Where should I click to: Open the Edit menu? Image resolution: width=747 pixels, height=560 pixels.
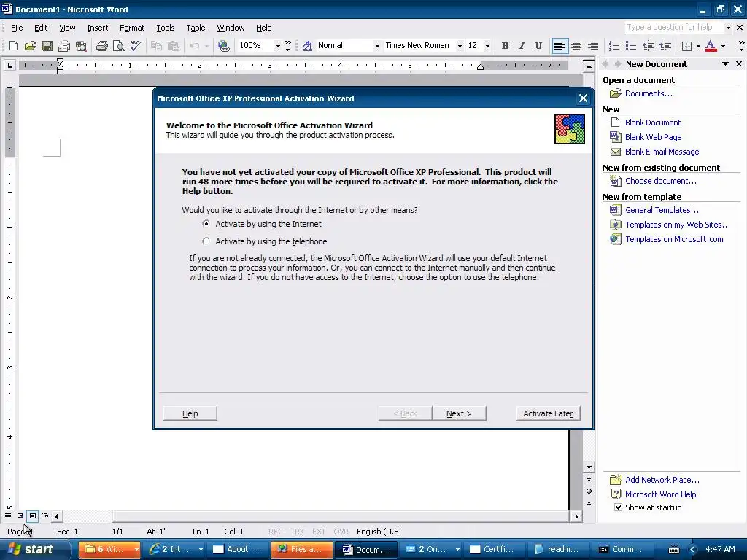pos(41,28)
